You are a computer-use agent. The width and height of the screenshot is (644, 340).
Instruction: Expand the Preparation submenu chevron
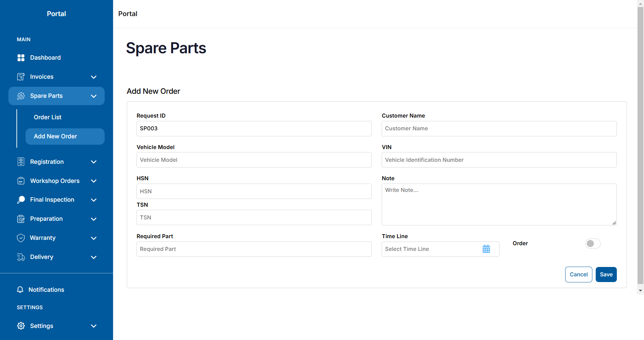point(94,219)
